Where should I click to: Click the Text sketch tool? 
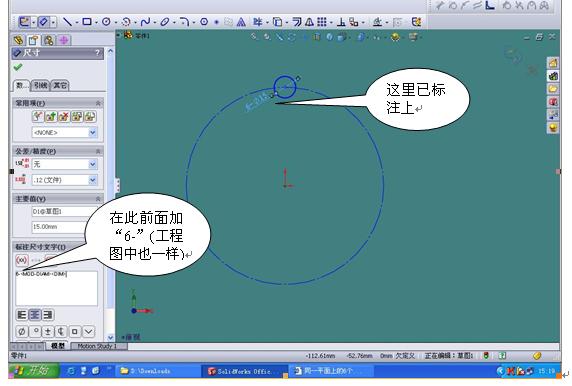click(241, 22)
